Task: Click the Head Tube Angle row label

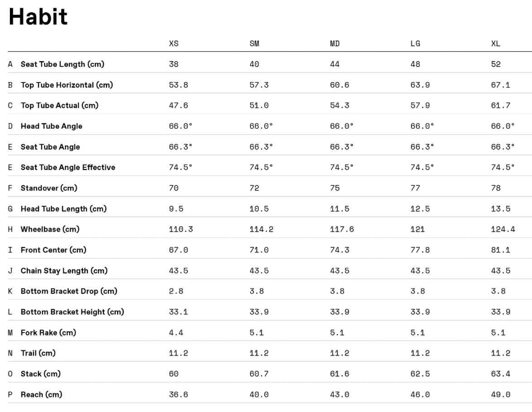Action: pyautogui.click(x=51, y=126)
